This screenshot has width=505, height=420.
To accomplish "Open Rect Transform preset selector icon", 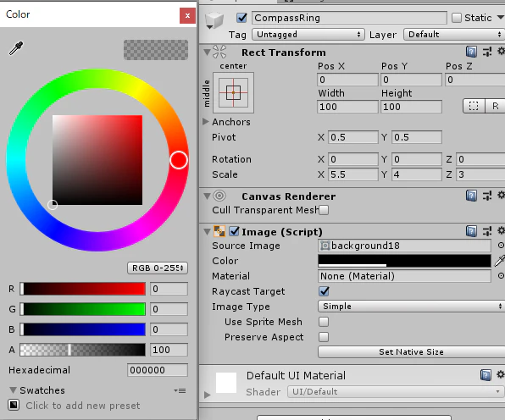I will coord(487,52).
